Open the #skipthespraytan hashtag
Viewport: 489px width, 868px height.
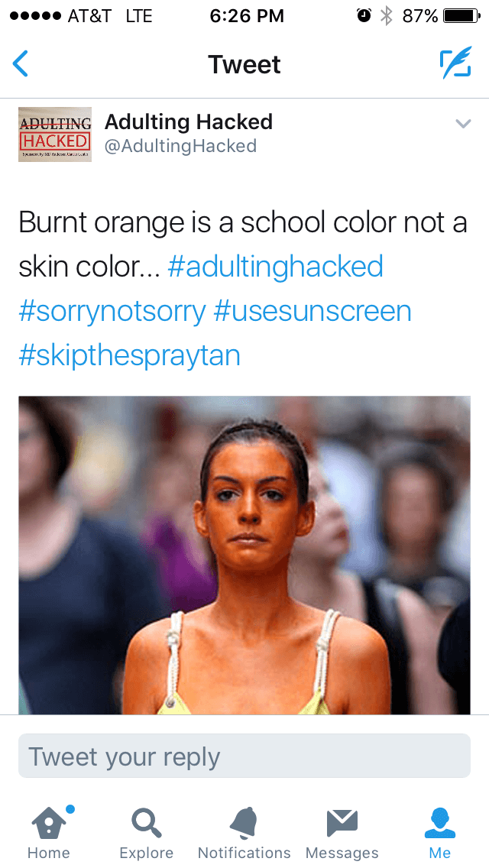pyautogui.click(x=130, y=356)
